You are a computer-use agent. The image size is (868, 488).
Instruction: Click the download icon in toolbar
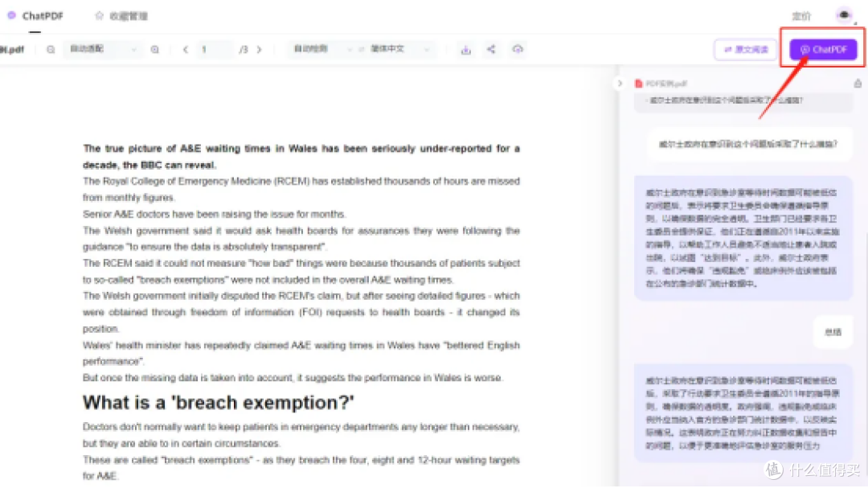(466, 49)
